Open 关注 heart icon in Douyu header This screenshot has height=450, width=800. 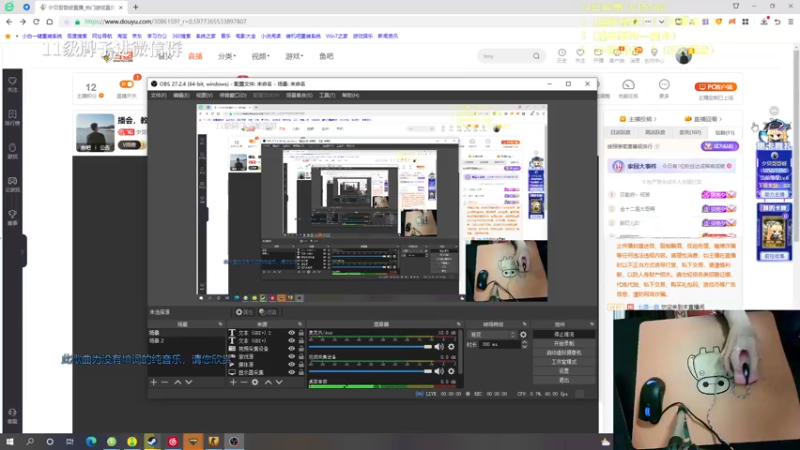coord(580,55)
